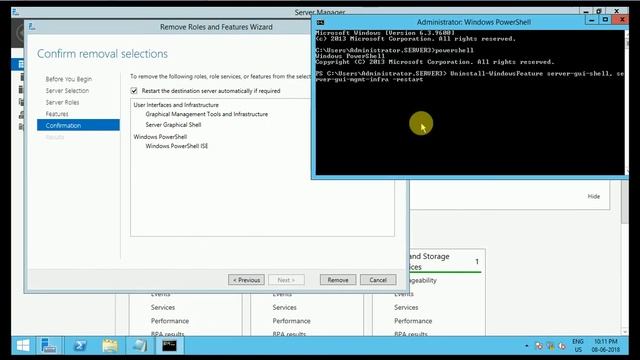Open File Explorer from the taskbar
The width and height of the screenshot is (640, 360).
pyautogui.click(x=110, y=346)
